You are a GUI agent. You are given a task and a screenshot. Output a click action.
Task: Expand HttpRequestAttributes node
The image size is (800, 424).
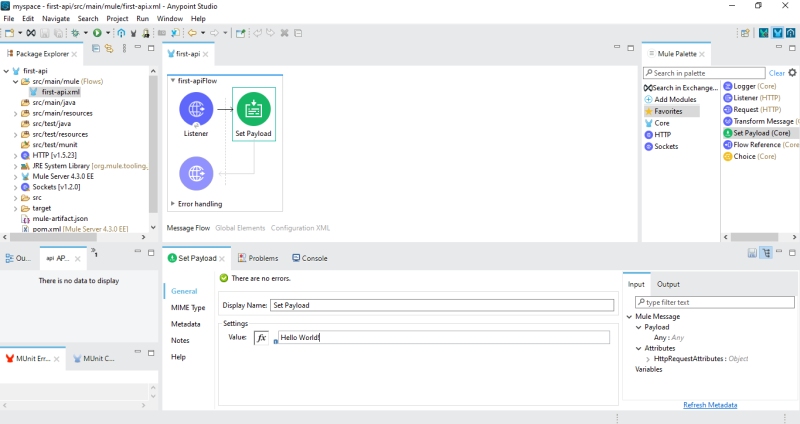click(x=648, y=359)
